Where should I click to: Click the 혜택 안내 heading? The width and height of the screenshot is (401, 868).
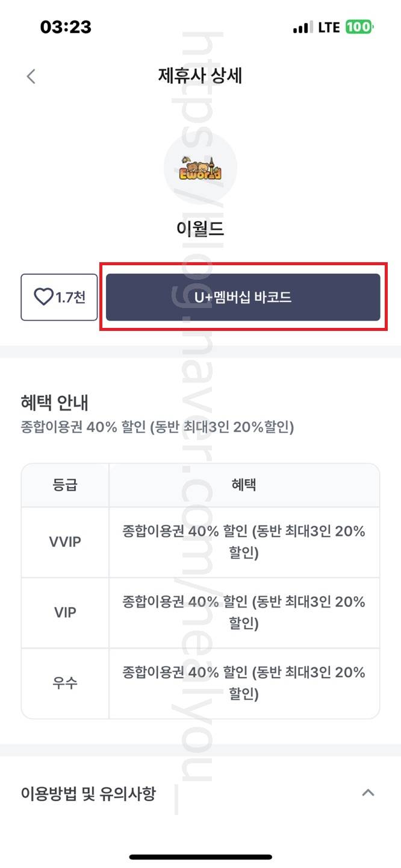click(55, 403)
